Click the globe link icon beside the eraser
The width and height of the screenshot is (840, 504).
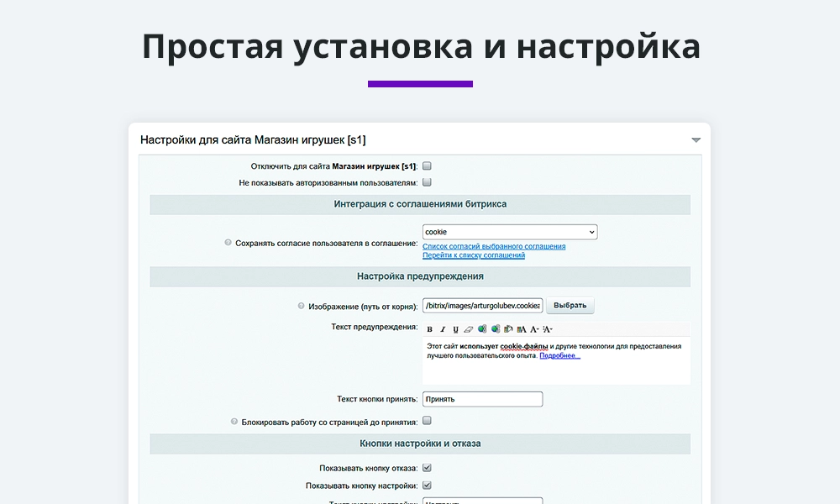coord(482,328)
